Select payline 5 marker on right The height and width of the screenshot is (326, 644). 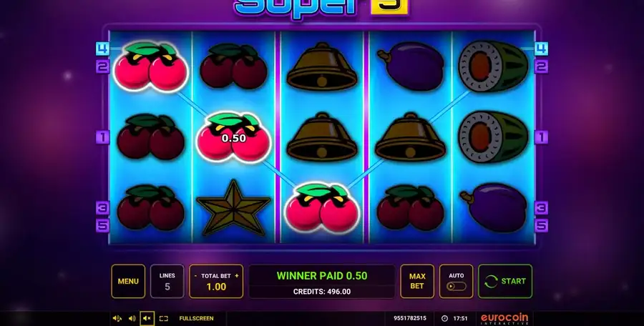click(x=541, y=225)
